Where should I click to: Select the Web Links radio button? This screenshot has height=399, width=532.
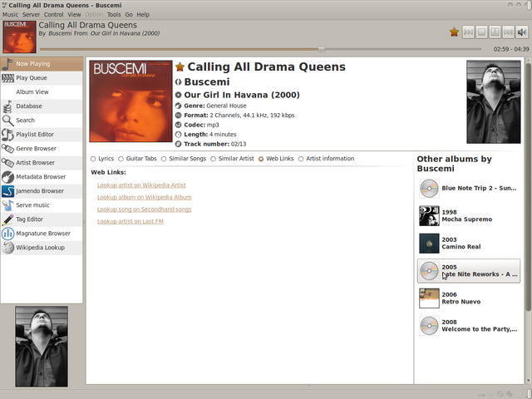click(x=261, y=159)
